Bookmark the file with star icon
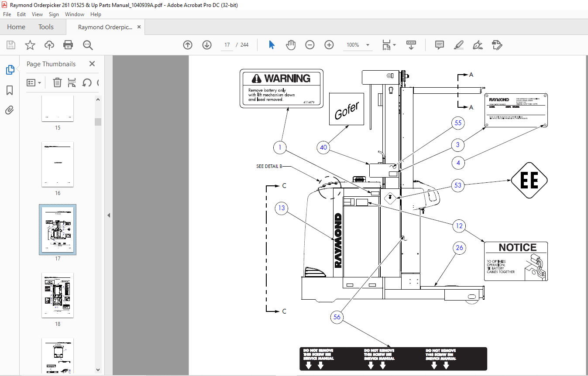This screenshot has height=376, width=588. [30, 45]
